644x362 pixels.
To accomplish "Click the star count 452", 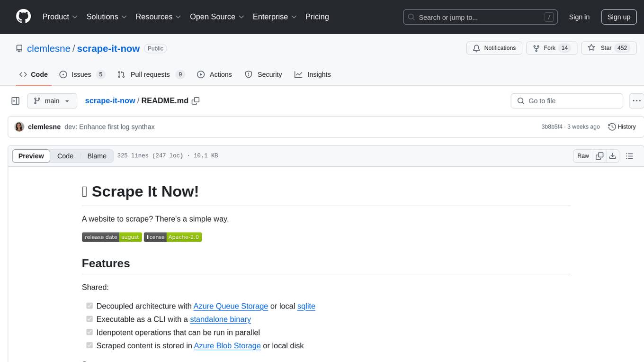I will [x=622, y=48].
